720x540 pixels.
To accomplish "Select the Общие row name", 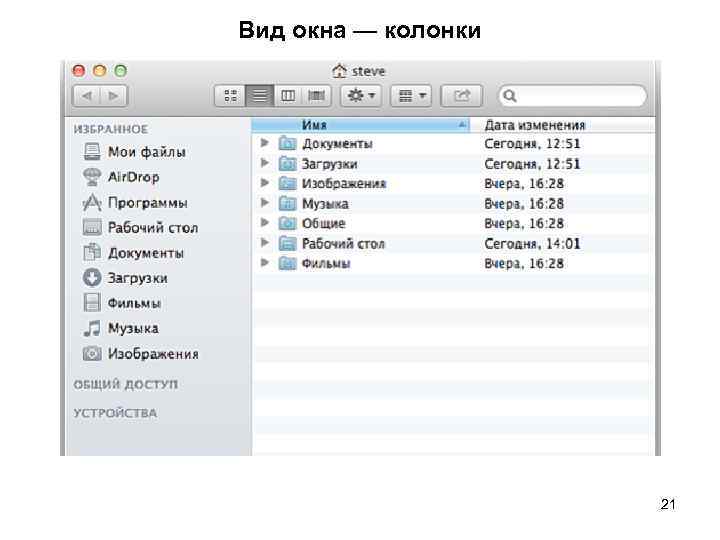I will [x=323, y=224].
